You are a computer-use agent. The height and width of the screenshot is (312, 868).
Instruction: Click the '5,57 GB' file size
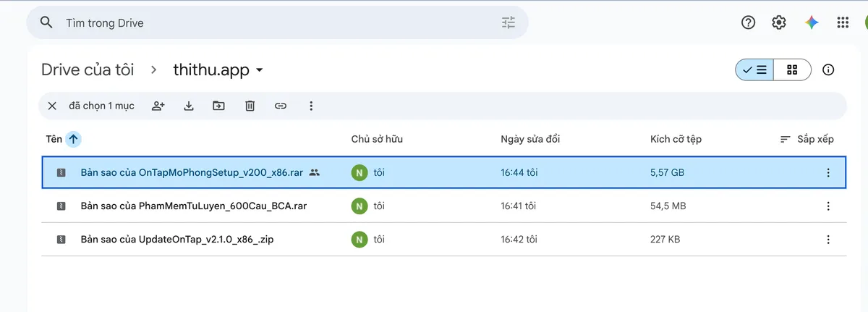pyautogui.click(x=667, y=172)
